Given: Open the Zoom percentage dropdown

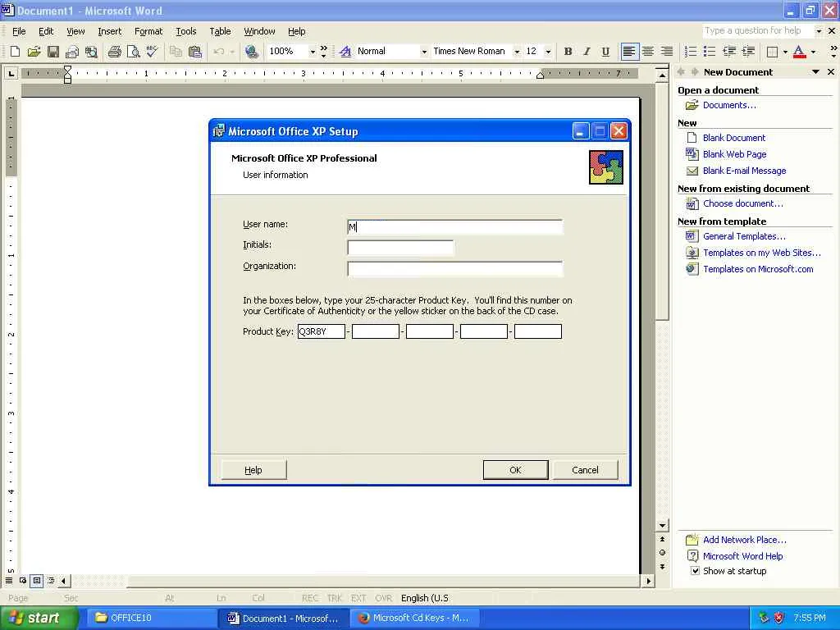Looking at the screenshot, I should point(313,52).
